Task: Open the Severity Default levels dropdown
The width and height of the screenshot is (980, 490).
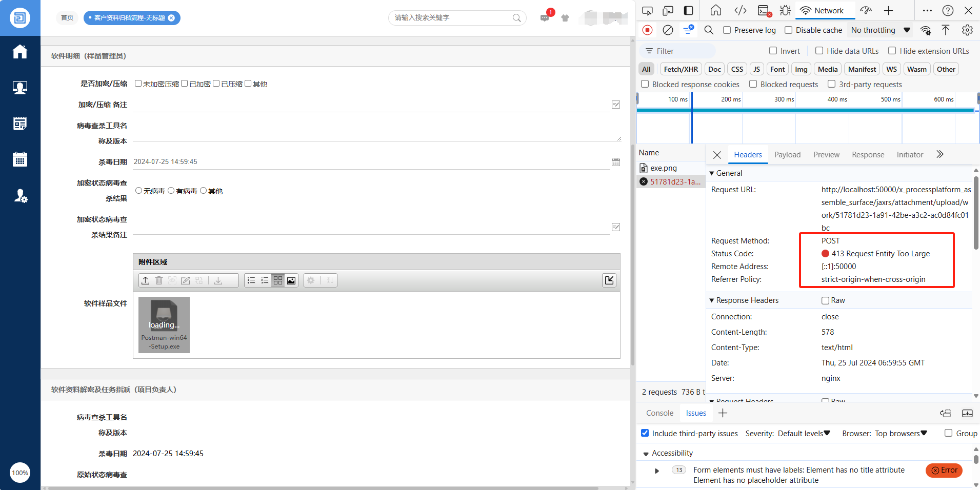Action: (x=804, y=434)
